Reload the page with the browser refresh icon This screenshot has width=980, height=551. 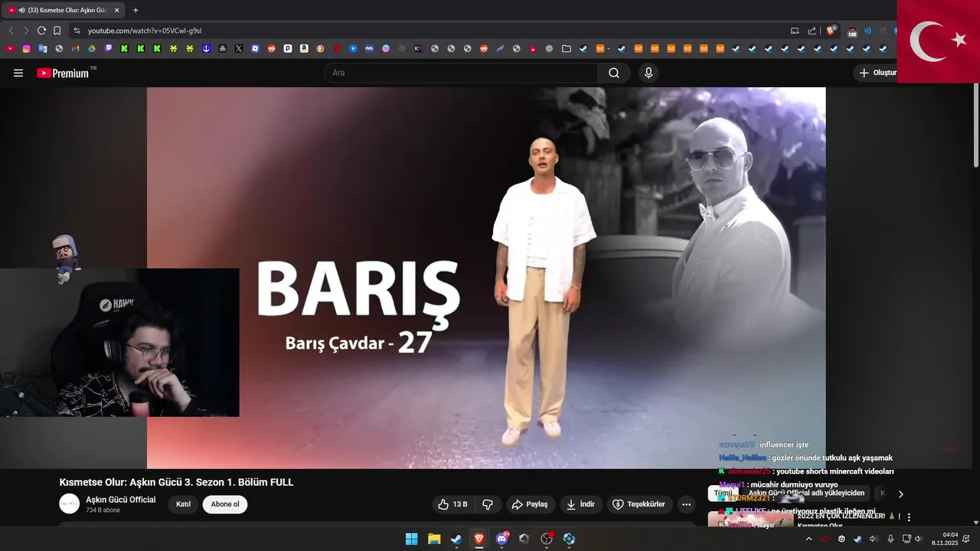(x=41, y=31)
